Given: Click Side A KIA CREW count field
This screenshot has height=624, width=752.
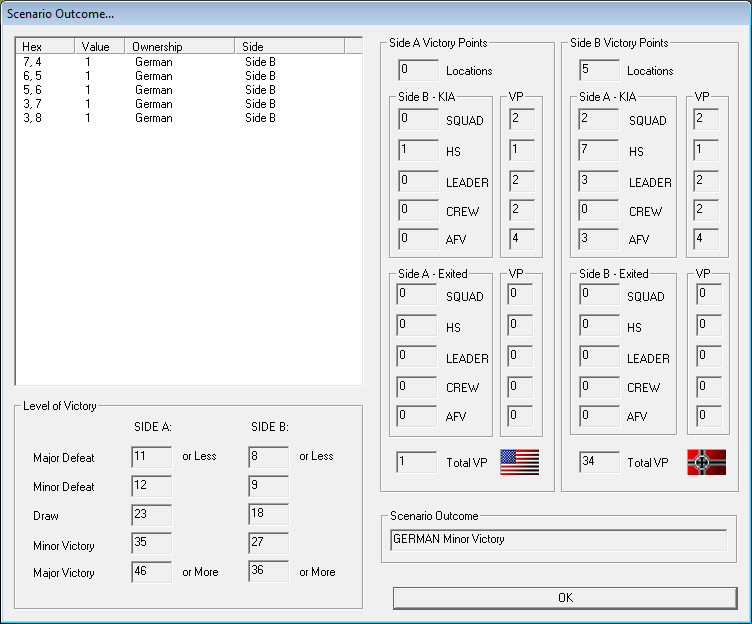Looking at the screenshot, I should 599,210.
